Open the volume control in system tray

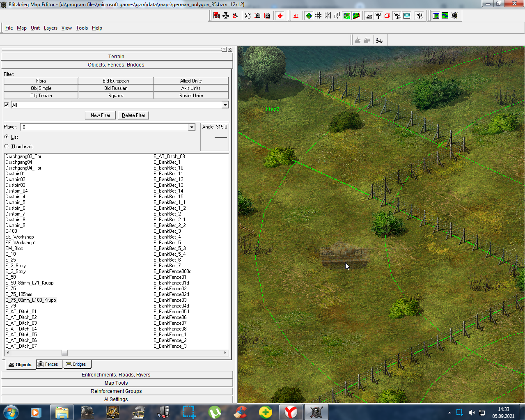tap(472, 413)
